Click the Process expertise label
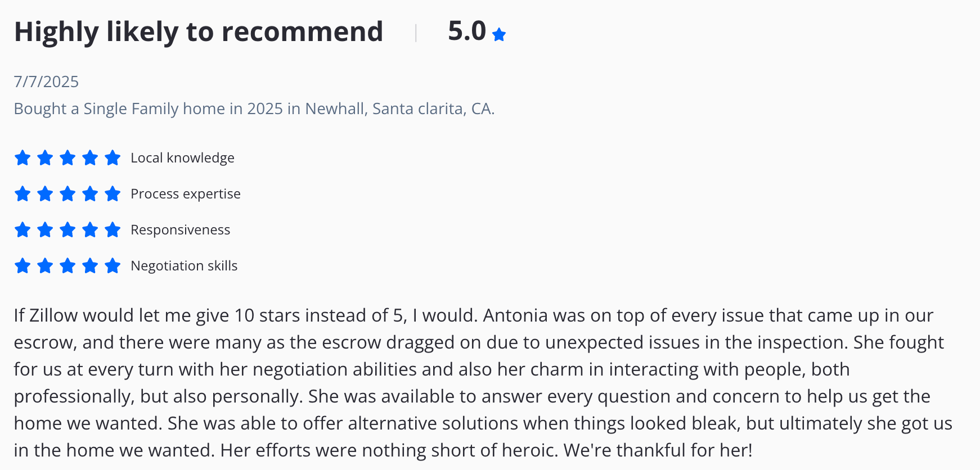 click(x=186, y=194)
